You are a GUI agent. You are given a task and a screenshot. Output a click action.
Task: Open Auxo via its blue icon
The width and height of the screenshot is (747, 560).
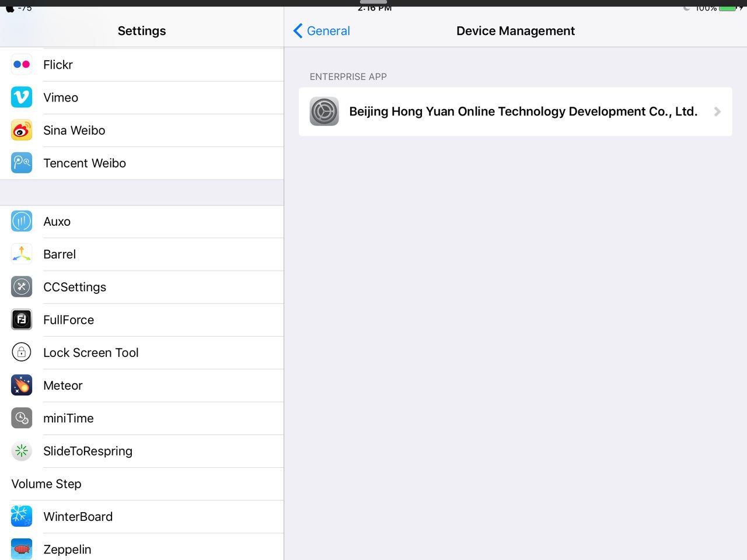(22, 222)
